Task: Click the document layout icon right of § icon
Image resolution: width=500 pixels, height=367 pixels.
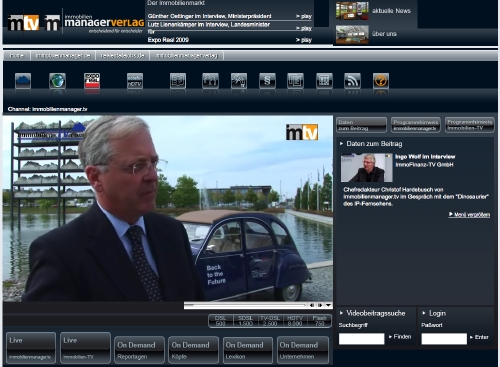Action: (x=295, y=80)
